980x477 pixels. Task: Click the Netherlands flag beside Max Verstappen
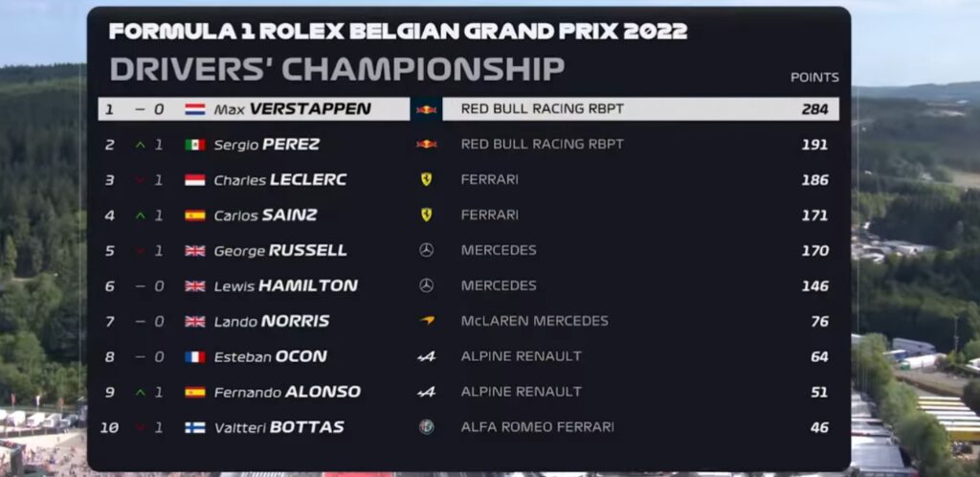(194, 109)
